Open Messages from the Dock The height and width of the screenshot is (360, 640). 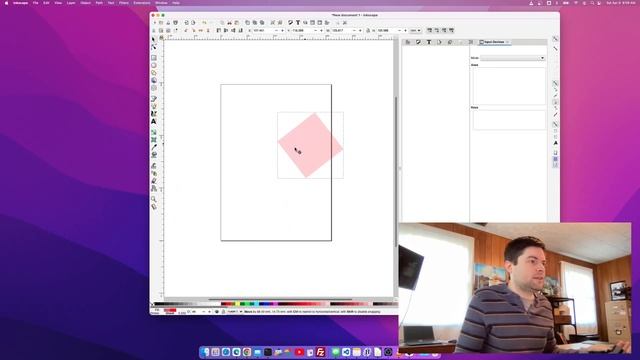336,352
